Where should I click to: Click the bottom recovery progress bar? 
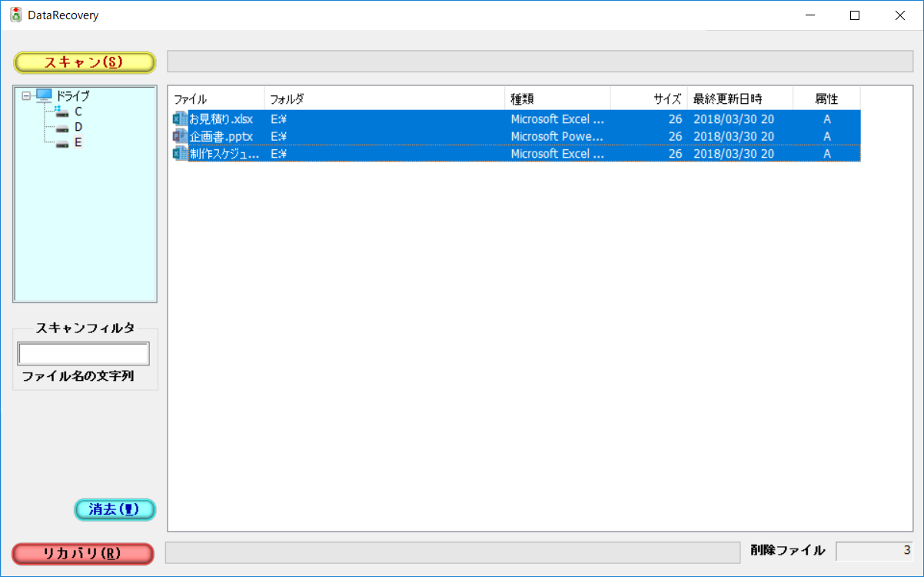tap(453, 552)
